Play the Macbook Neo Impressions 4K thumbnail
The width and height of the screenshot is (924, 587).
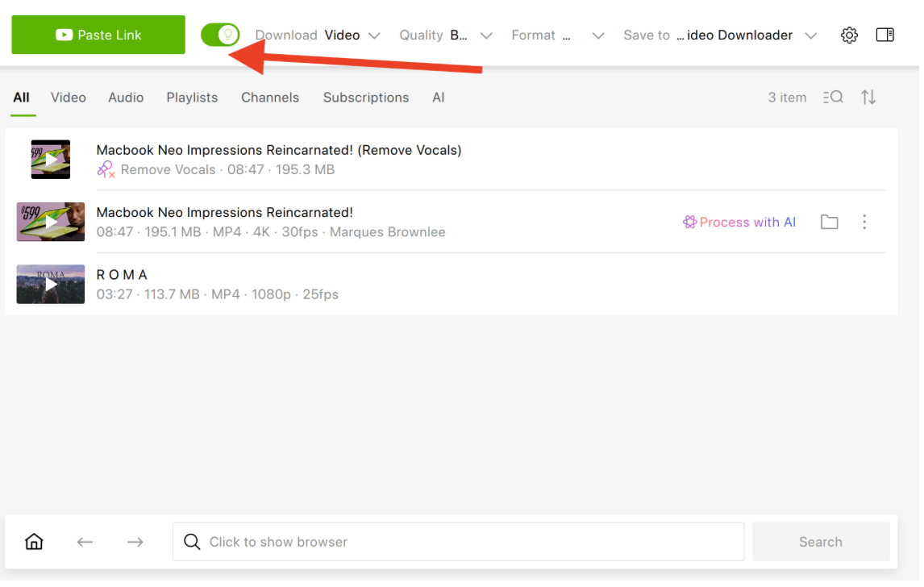(x=51, y=223)
